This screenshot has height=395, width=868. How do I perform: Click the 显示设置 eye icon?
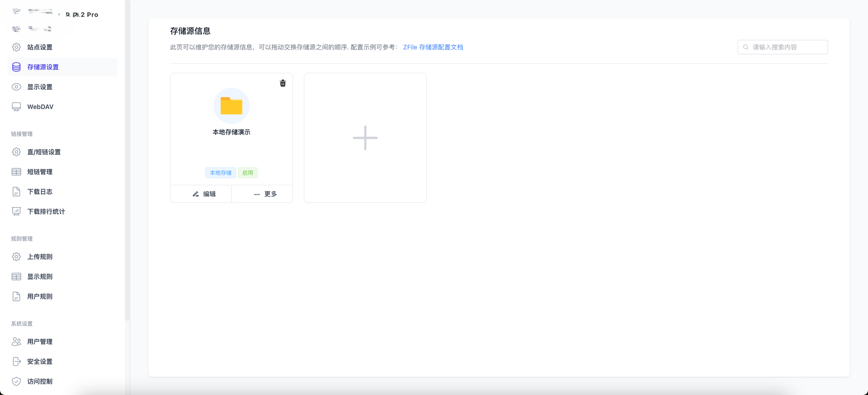16,87
